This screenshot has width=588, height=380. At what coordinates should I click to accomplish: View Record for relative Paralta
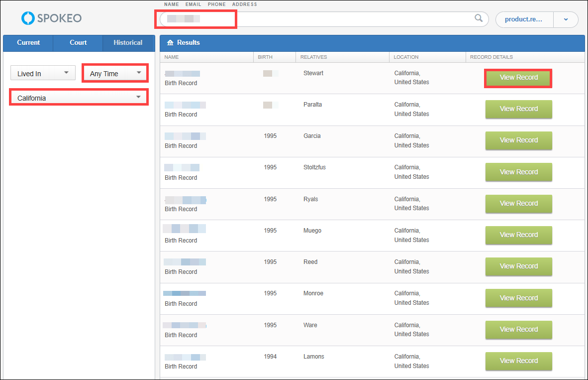click(x=518, y=109)
